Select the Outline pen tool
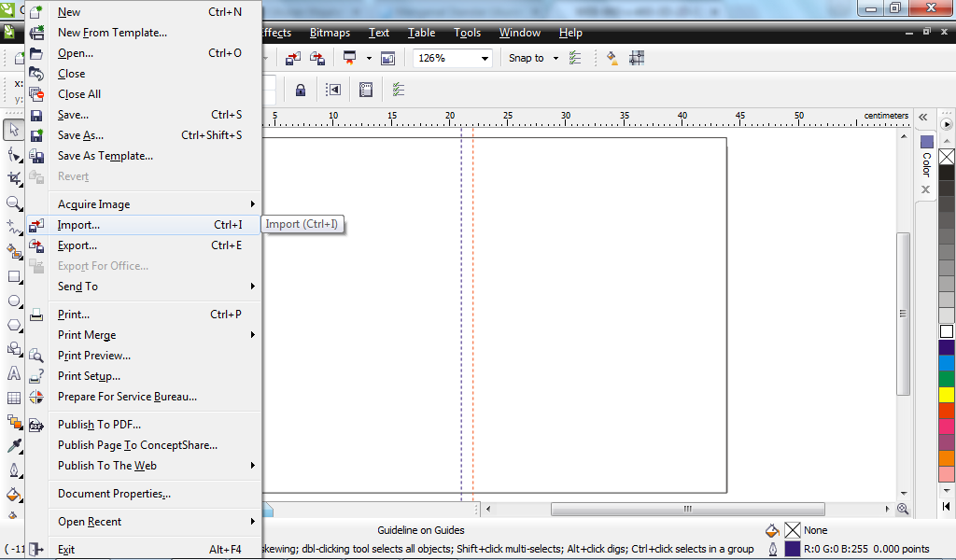Image resolution: width=956 pixels, height=560 pixels. [13, 470]
